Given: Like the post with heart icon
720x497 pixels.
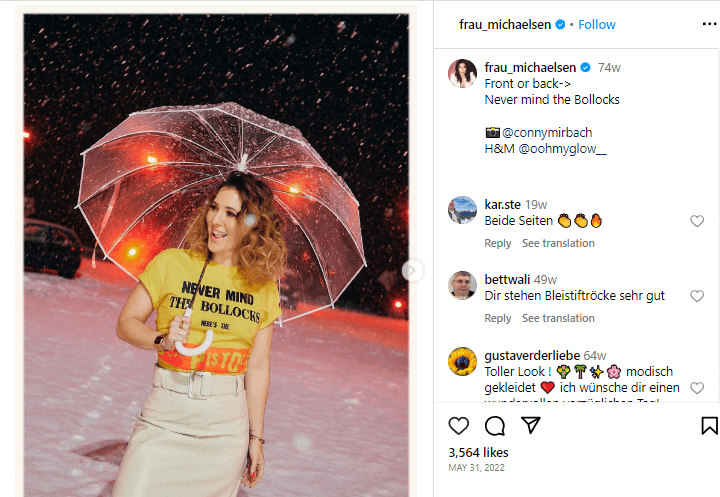Looking at the screenshot, I should [459, 426].
